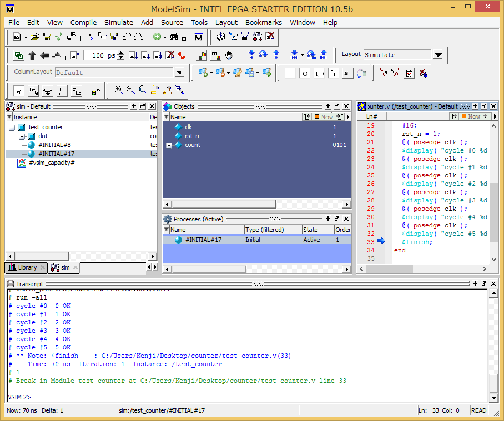Click the Run -All toolbar icon
This screenshot has height=421, width=504.
[158, 55]
